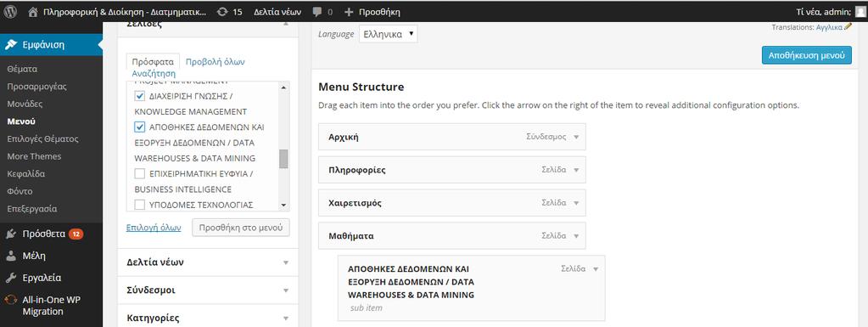
Task: Click the pages list scrollbar thumb
Action: tap(283, 159)
